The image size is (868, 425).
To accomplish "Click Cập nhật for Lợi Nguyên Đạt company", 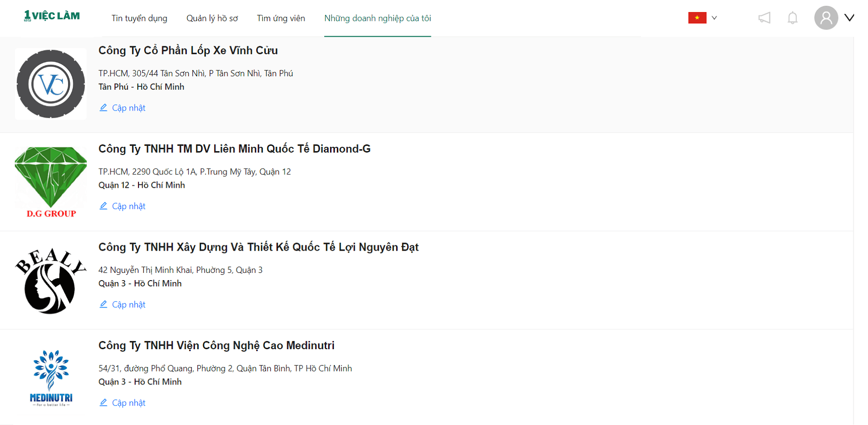I will tap(128, 304).
